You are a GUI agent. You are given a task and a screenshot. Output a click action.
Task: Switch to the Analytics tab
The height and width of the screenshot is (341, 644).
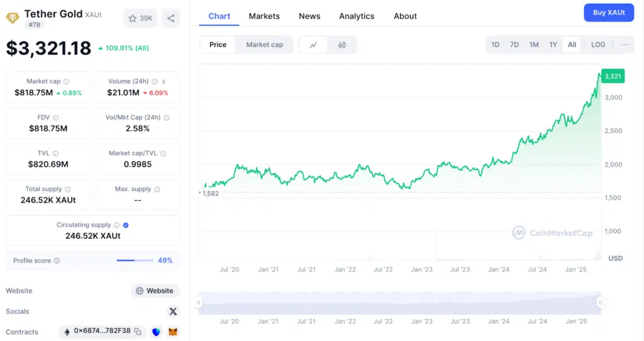coord(357,16)
